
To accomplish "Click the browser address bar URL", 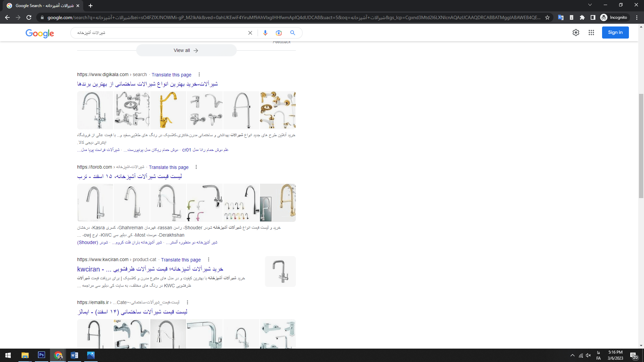I will 293,17.
